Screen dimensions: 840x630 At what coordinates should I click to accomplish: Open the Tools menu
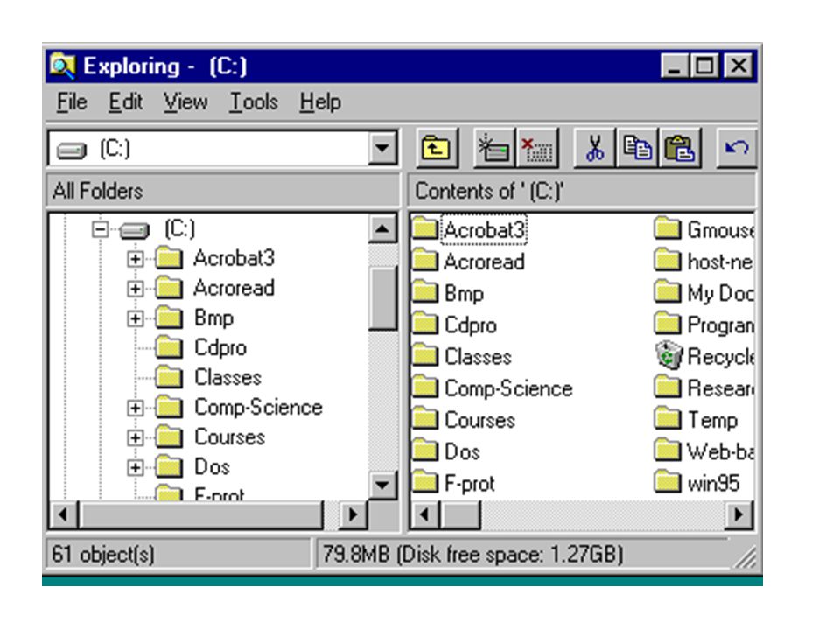tap(254, 101)
